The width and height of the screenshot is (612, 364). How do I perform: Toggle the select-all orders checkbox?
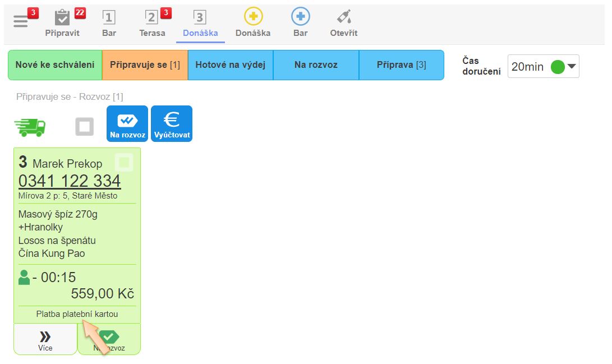tap(85, 127)
